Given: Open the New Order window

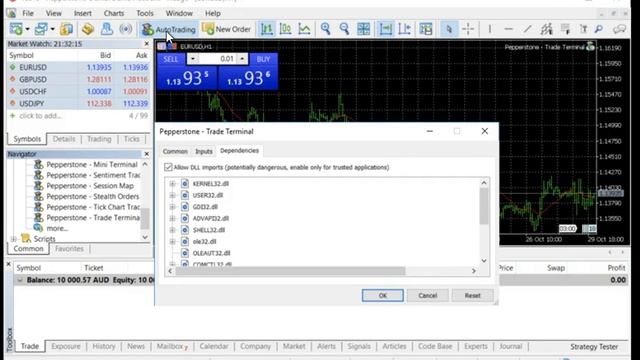Looking at the screenshot, I should click(x=227, y=29).
